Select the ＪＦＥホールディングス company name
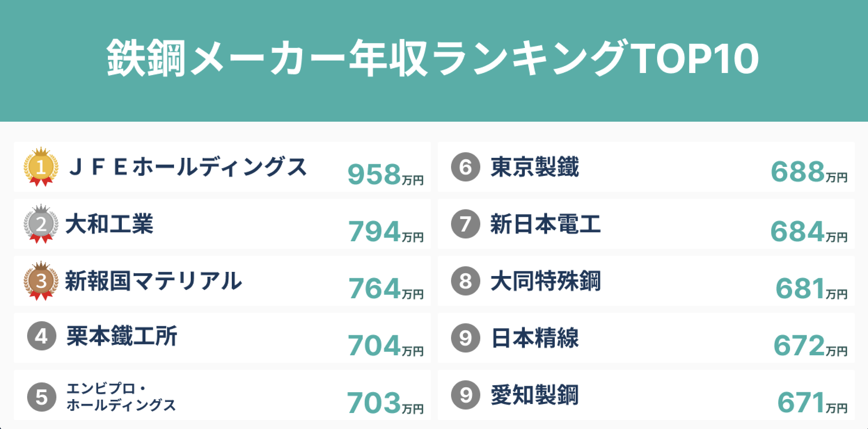 click(x=188, y=167)
